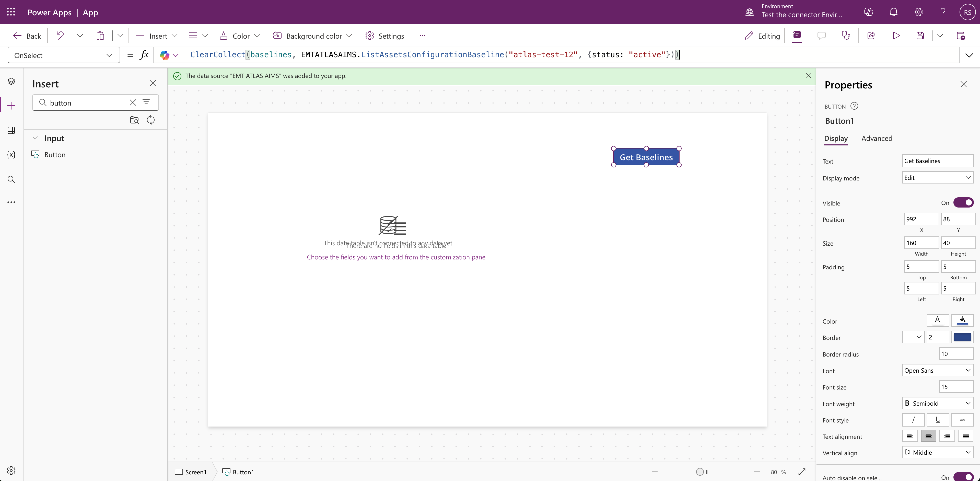Collapse the Input category
Viewport: 980px width, 481px height.
tap(35, 138)
